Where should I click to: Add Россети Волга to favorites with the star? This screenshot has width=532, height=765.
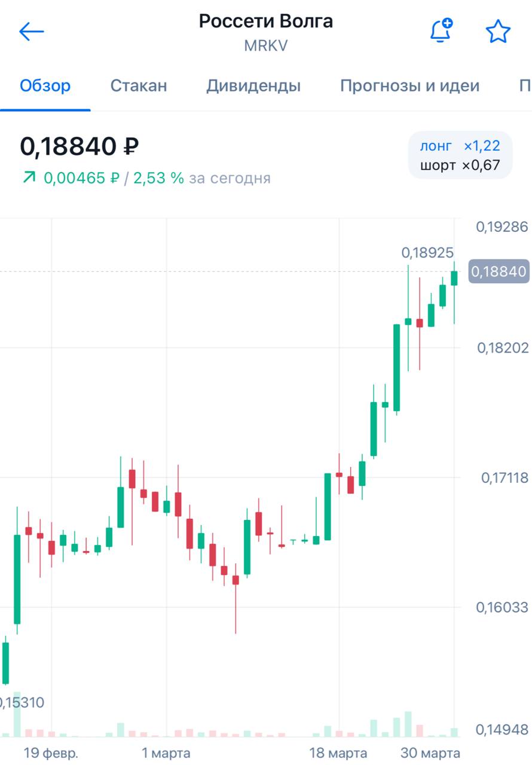[x=498, y=32]
